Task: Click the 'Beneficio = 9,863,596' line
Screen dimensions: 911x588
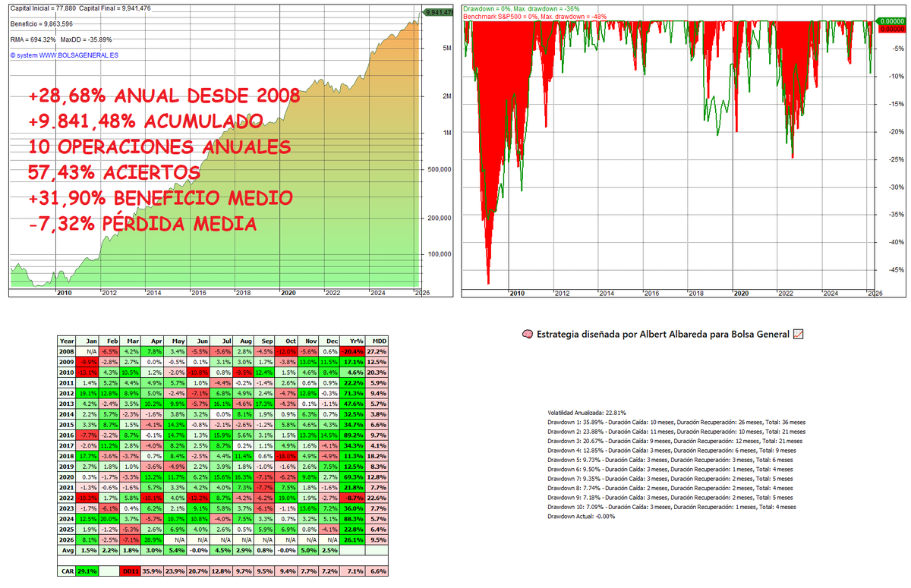Action: coord(43,24)
